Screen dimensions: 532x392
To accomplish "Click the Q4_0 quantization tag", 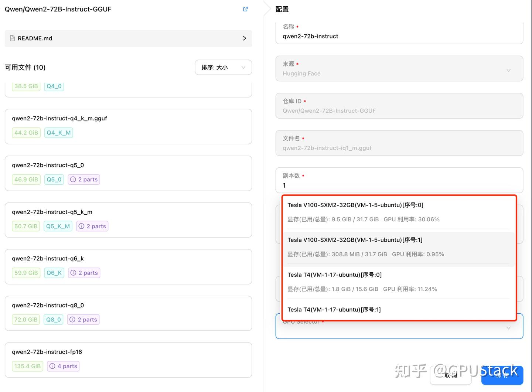I will pos(54,86).
